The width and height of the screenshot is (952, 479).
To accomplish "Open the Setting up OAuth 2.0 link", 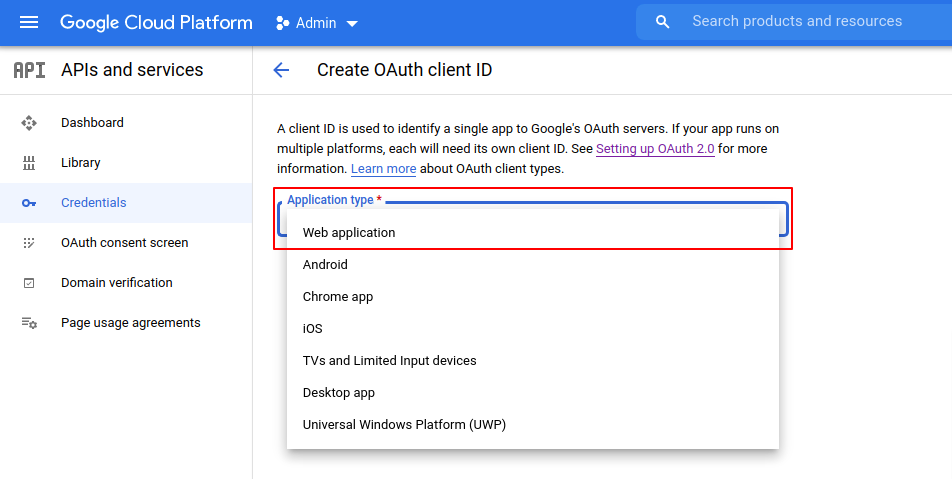I will tap(655, 149).
